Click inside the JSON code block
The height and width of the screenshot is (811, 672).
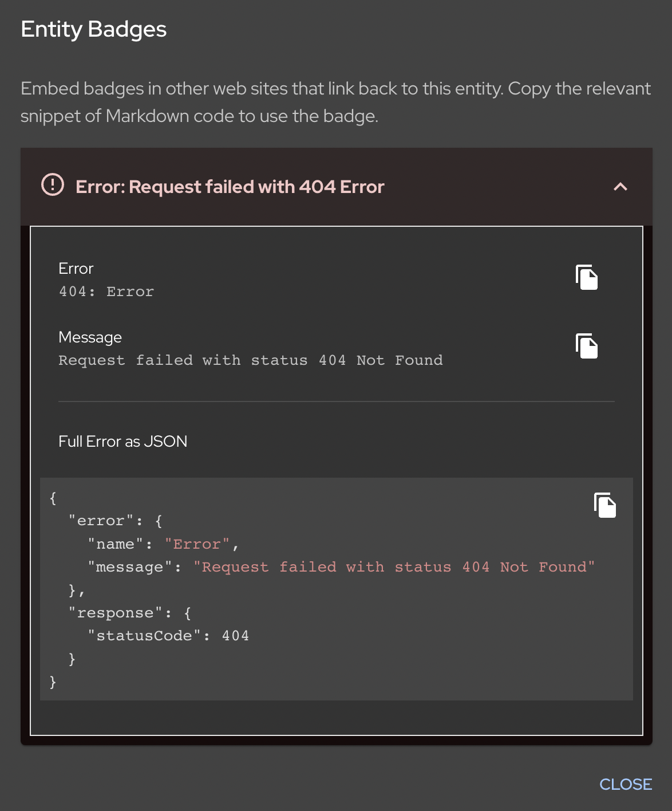click(x=286, y=589)
